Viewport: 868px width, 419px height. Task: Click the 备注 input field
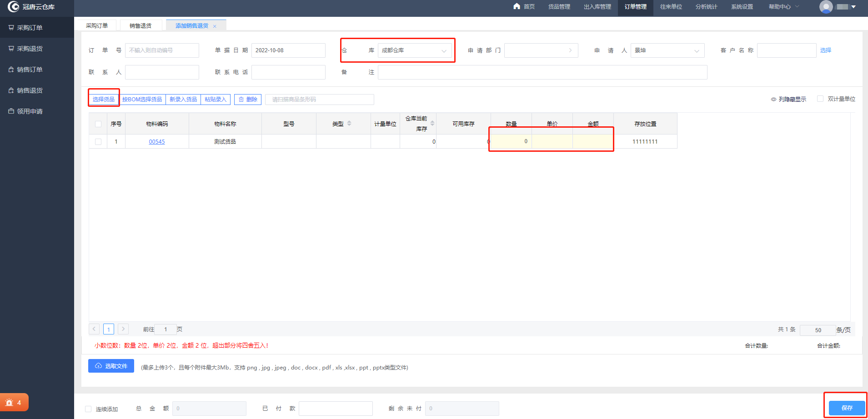[542, 72]
